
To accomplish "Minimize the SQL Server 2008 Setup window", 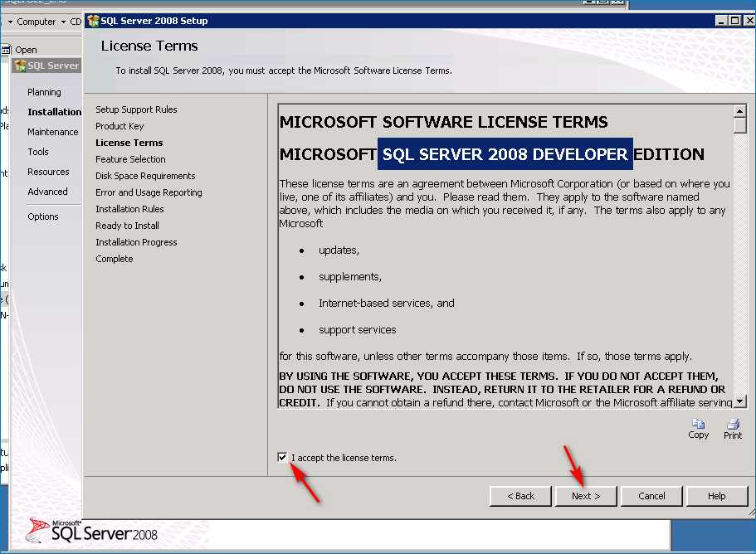I will [x=721, y=21].
